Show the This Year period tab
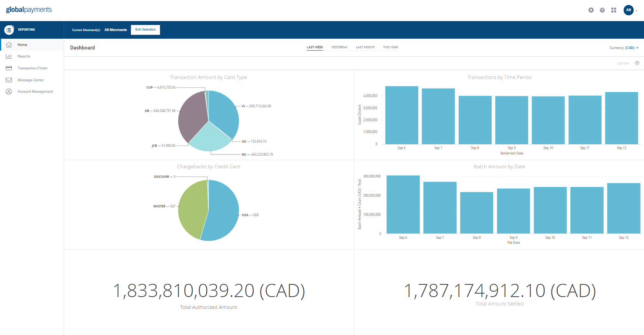644x335 pixels. (390, 48)
